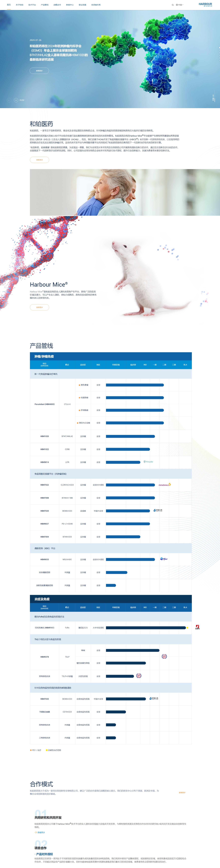
Task: Select the 肿瘤/肿瘤免疫 pipeline section header
Action: coord(44,356)
